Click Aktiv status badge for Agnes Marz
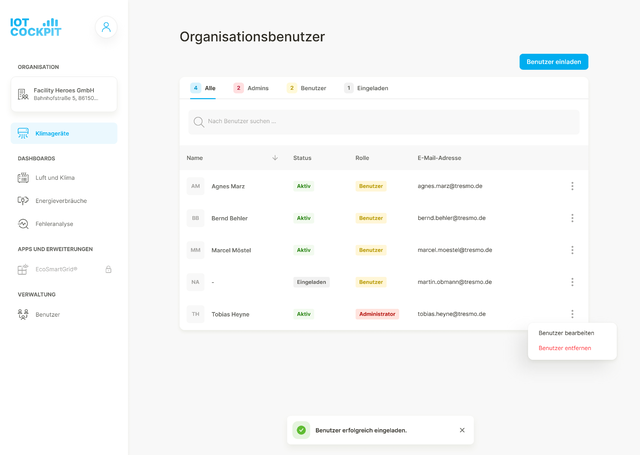The image size is (640, 455). [x=304, y=186]
